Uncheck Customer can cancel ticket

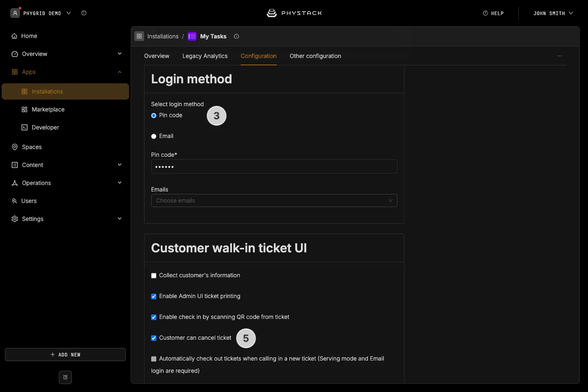pyautogui.click(x=154, y=338)
